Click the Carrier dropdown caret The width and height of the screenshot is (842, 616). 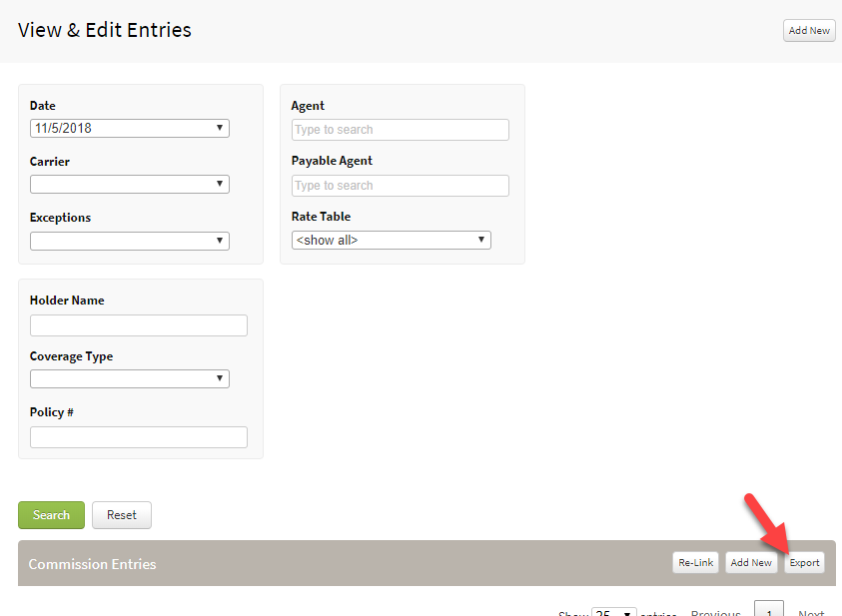[220, 184]
